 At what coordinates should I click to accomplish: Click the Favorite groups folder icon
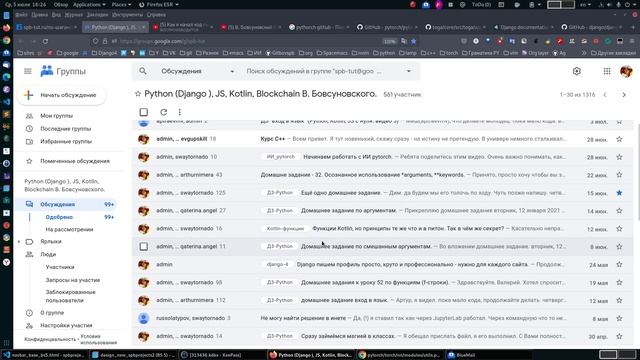pos(29,142)
